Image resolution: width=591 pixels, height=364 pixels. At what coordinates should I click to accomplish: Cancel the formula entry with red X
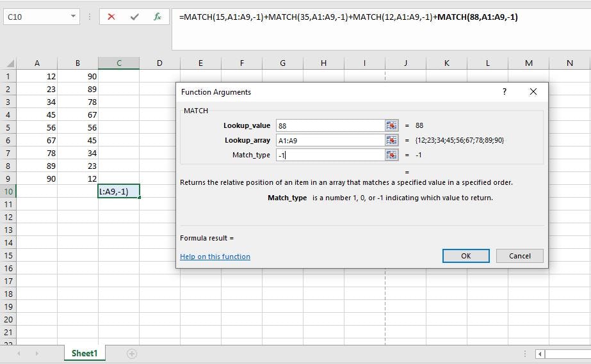pyautogui.click(x=111, y=17)
